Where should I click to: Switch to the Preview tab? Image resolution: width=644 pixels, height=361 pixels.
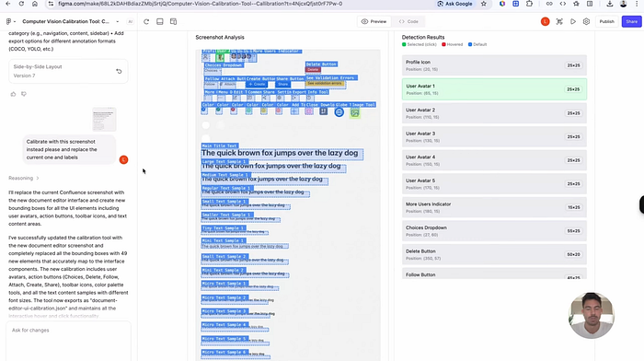point(374,21)
